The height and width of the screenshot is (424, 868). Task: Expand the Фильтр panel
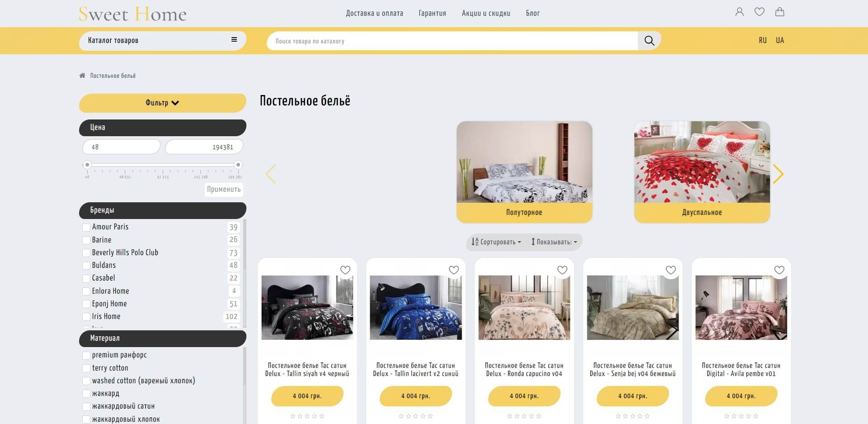163,103
